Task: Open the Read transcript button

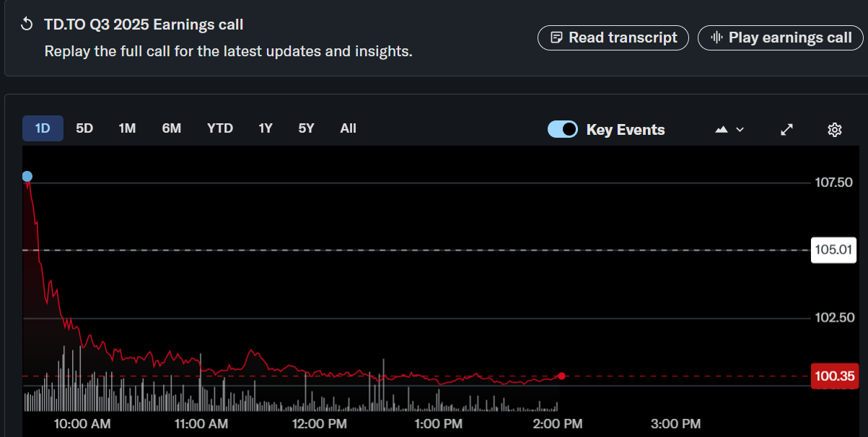Action: click(613, 37)
